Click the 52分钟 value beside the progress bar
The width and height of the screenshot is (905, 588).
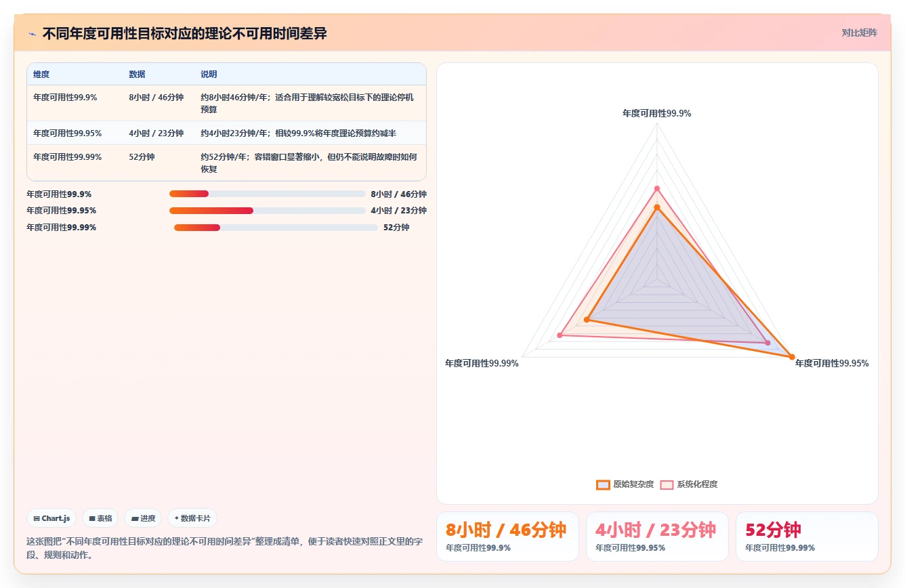[x=396, y=228]
